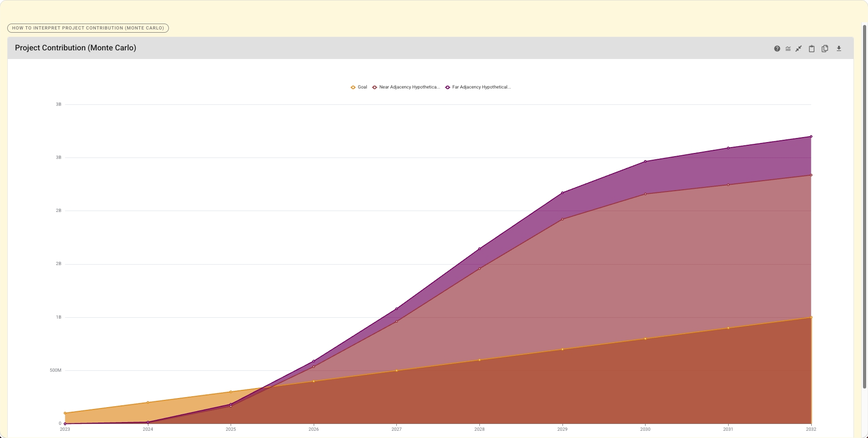Screen dimensions: 868x438
Task: Click the 2028 x-axis label
Action: point(479,429)
